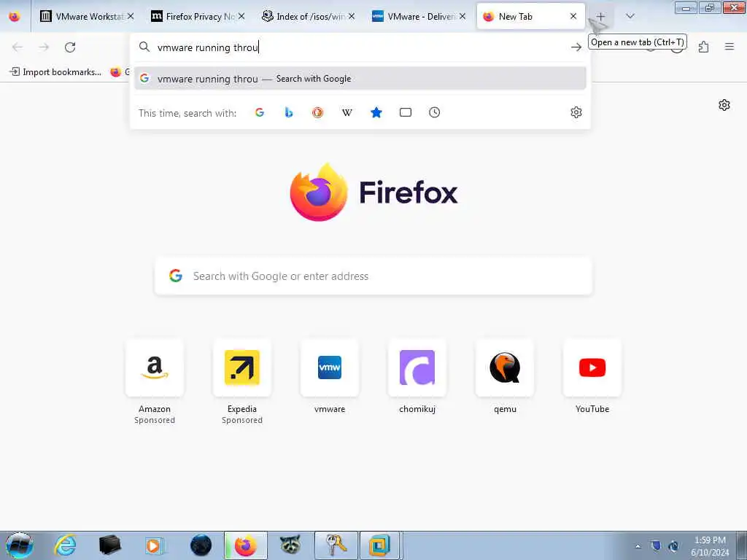Open VMware Workstation taskbar icon
This screenshot has width=747, height=560.
point(380,545)
